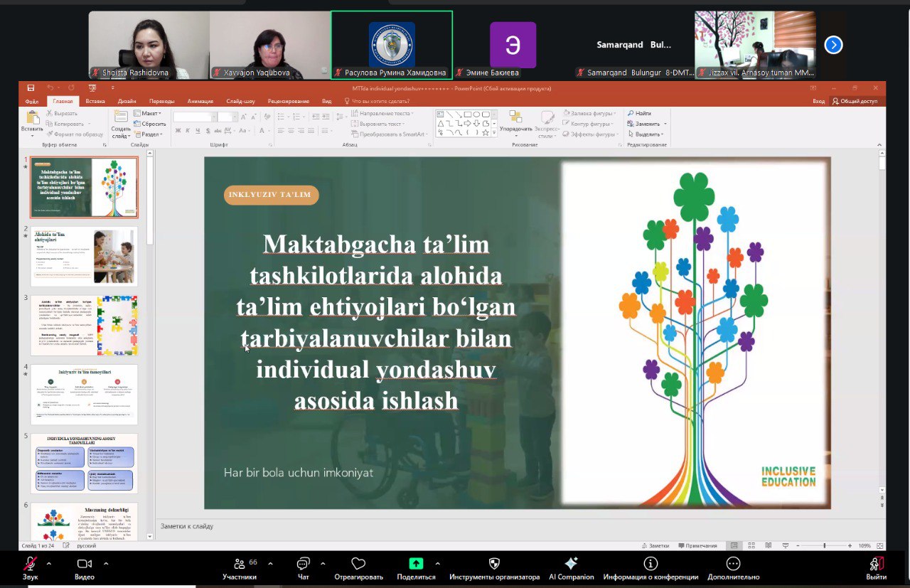Click the PowerPoint zoom slider
Screen dimensions: 910x588
tap(825, 545)
